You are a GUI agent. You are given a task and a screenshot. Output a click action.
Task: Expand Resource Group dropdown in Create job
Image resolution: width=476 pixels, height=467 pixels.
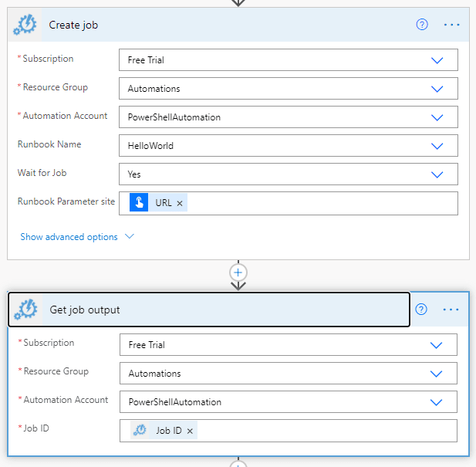(x=437, y=89)
